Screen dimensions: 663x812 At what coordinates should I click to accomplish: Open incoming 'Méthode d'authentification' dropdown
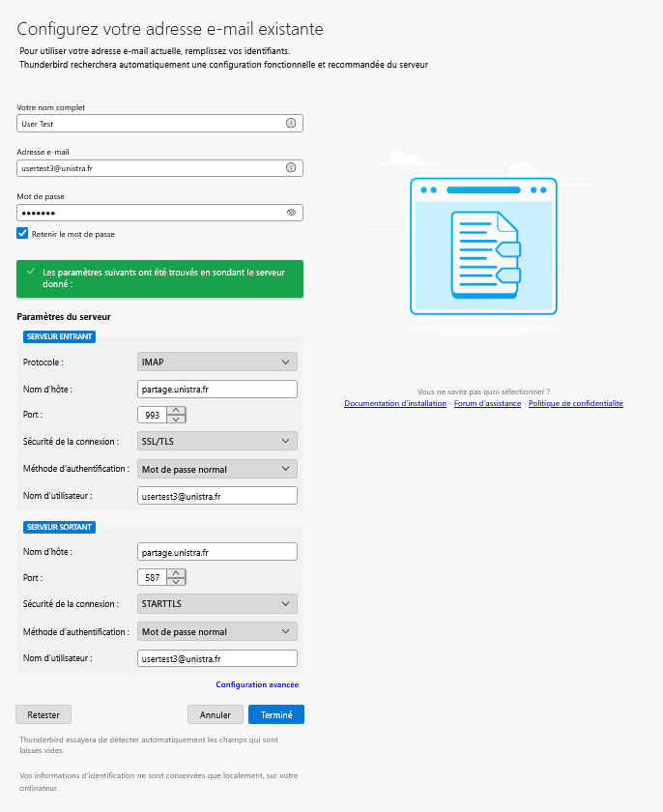(x=217, y=469)
